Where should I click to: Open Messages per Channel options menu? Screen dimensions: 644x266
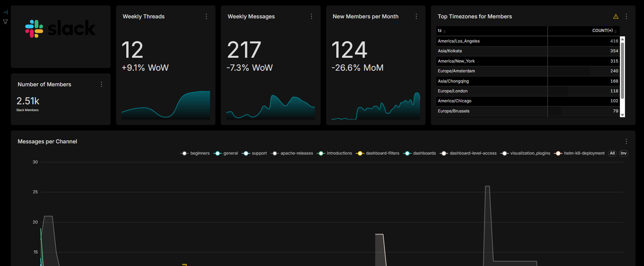(x=626, y=141)
